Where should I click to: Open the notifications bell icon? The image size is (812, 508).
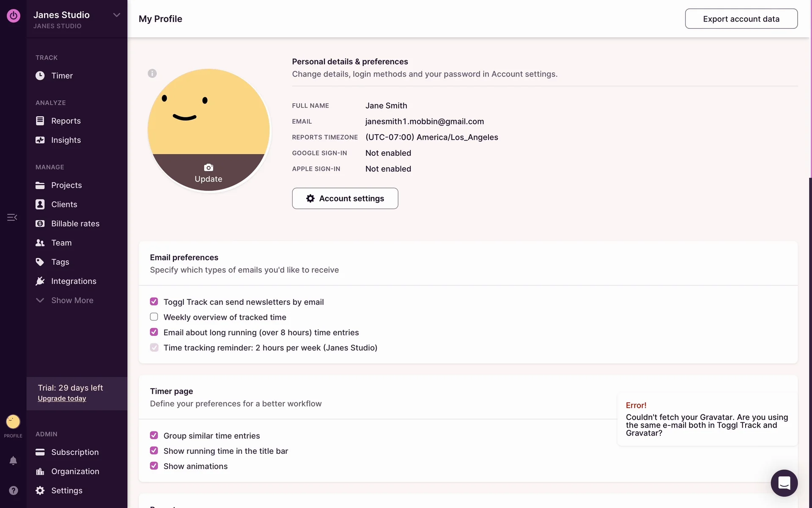(13, 460)
